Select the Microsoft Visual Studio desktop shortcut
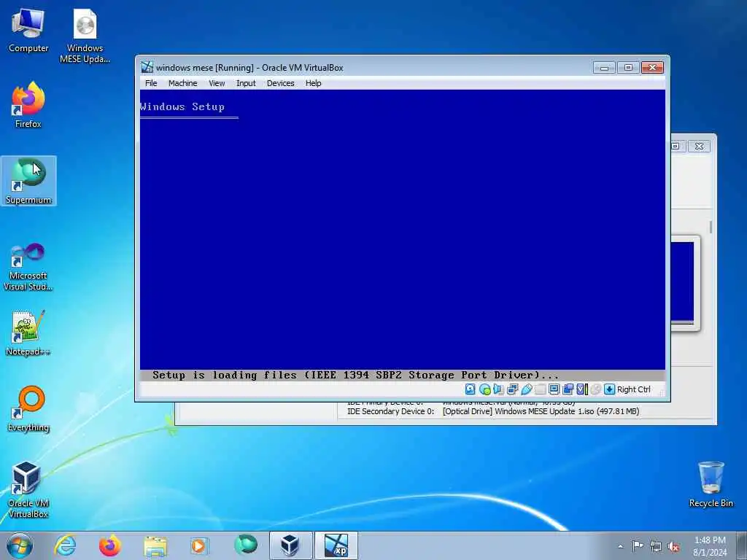This screenshot has height=560, width=747. tap(28, 267)
